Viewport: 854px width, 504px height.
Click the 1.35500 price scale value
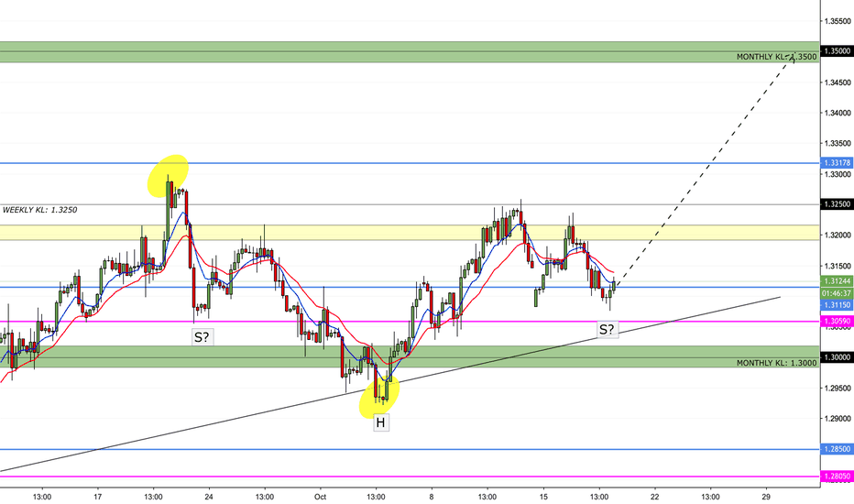[x=838, y=21]
